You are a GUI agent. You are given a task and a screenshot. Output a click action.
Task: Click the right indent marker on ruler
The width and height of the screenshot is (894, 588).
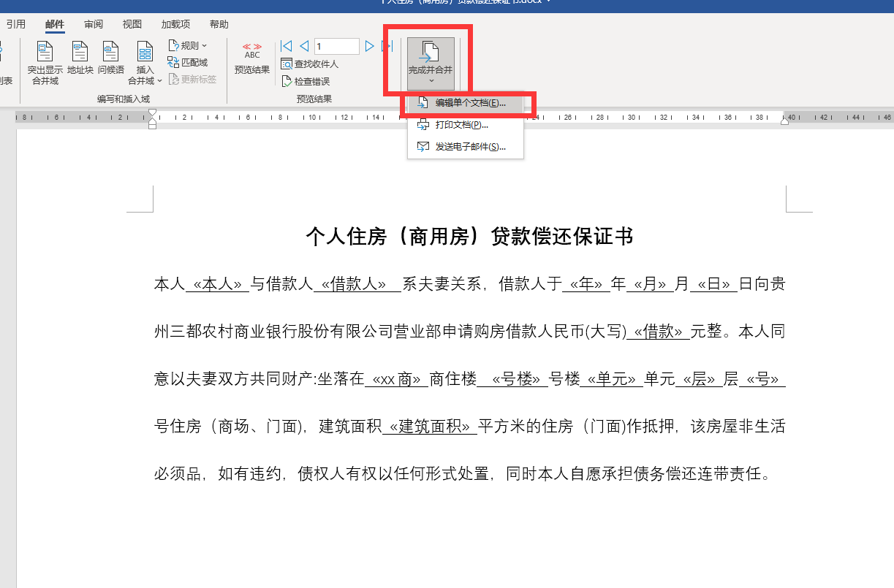point(785,121)
